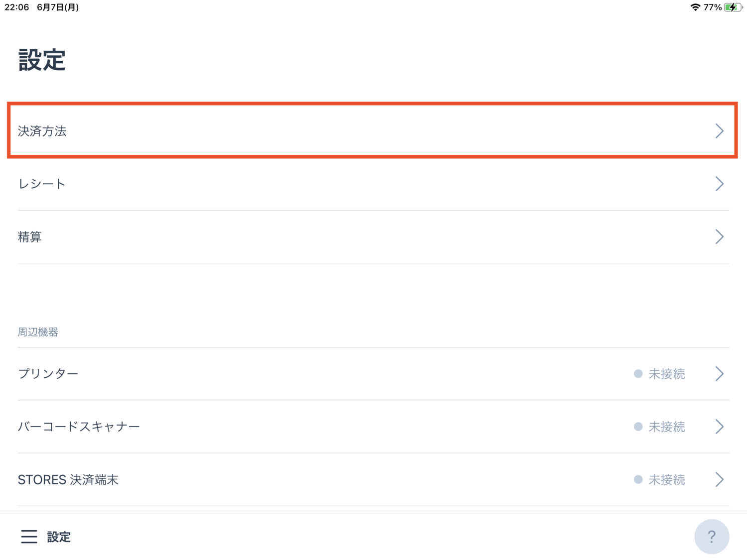The height and width of the screenshot is (560, 747).
Task: Expand the 決済方法 chevron arrow
Action: pyautogui.click(x=720, y=131)
